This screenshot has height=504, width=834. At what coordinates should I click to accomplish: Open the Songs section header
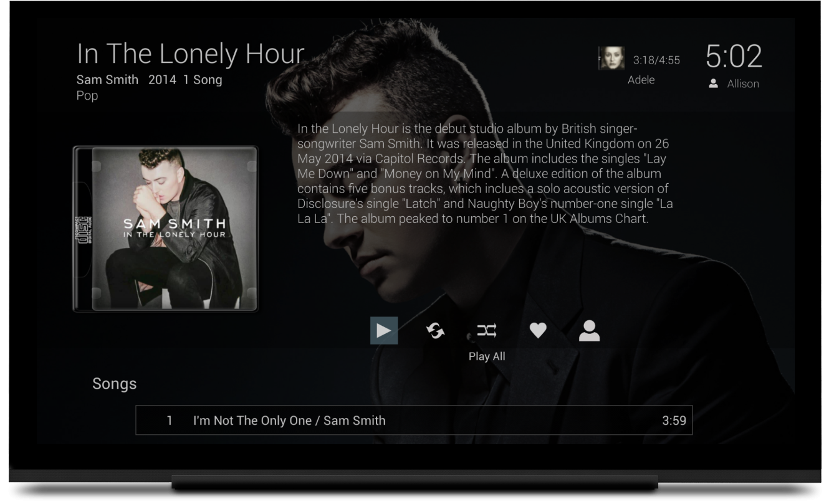tap(115, 384)
